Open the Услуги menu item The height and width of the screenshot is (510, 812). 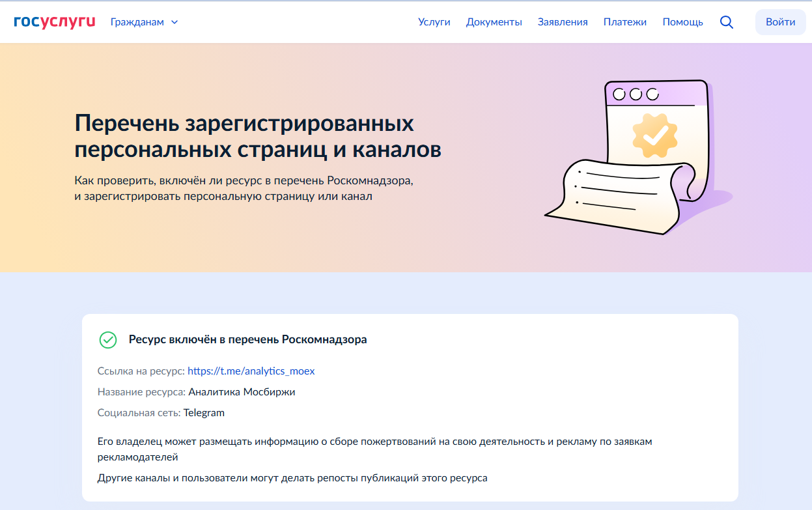[434, 21]
